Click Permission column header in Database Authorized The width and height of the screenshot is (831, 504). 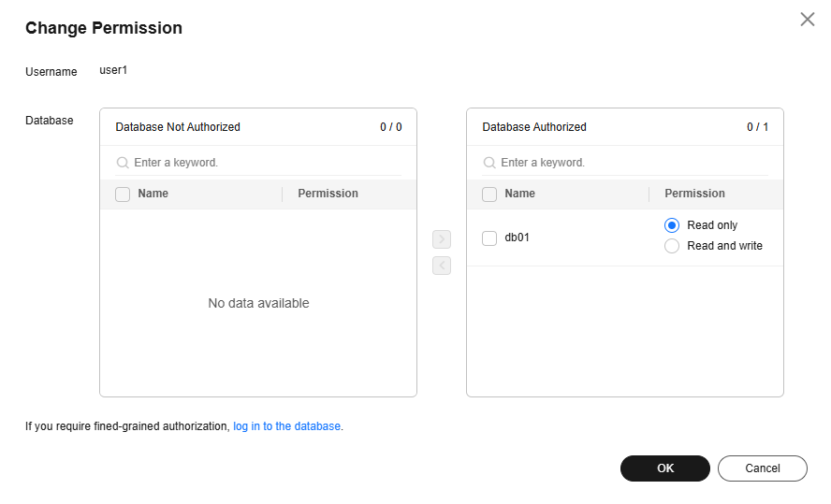pyautogui.click(x=694, y=194)
